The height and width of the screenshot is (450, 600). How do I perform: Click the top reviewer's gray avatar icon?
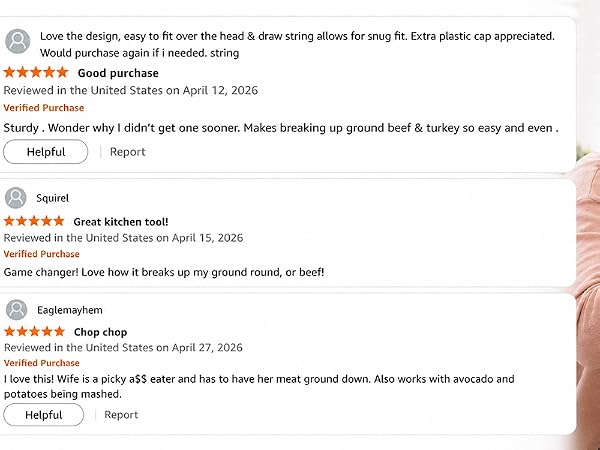coord(18,41)
